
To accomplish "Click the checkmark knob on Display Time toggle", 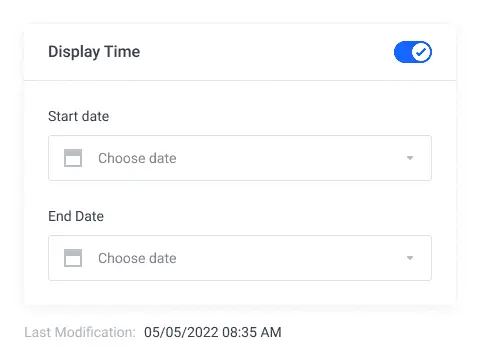I will pyautogui.click(x=421, y=52).
